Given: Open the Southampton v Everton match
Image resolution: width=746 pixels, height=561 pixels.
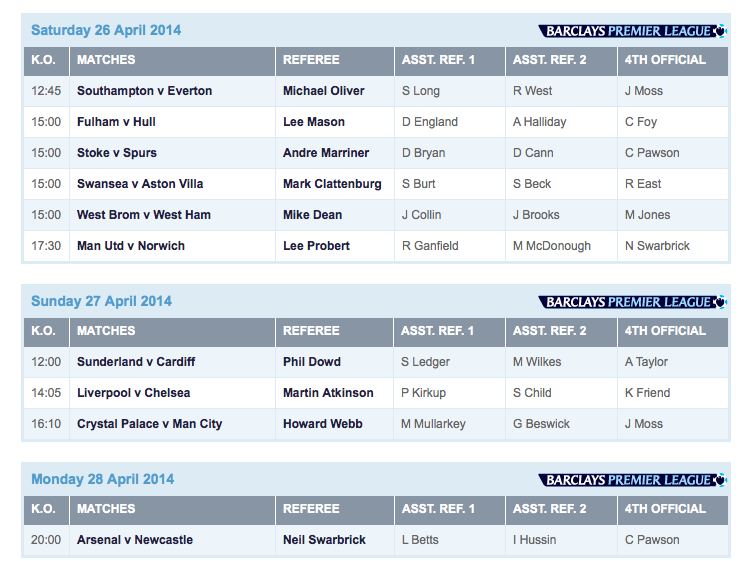Looking at the screenshot, I should [x=144, y=91].
